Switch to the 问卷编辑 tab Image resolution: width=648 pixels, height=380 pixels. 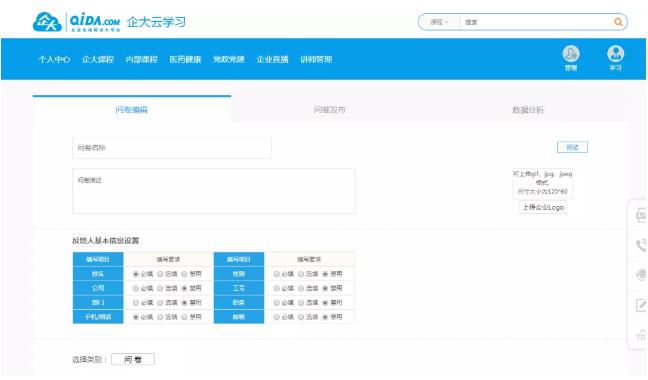click(132, 109)
